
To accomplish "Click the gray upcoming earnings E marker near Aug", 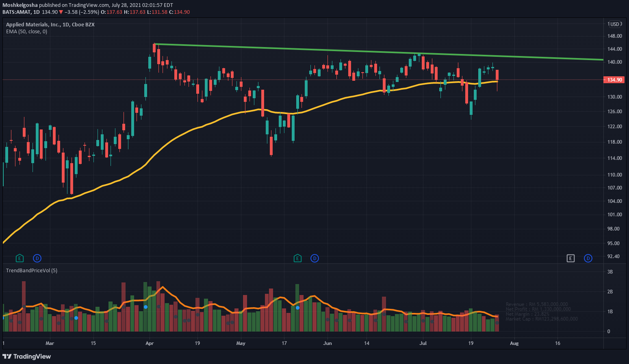I will click(x=570, y=258).
